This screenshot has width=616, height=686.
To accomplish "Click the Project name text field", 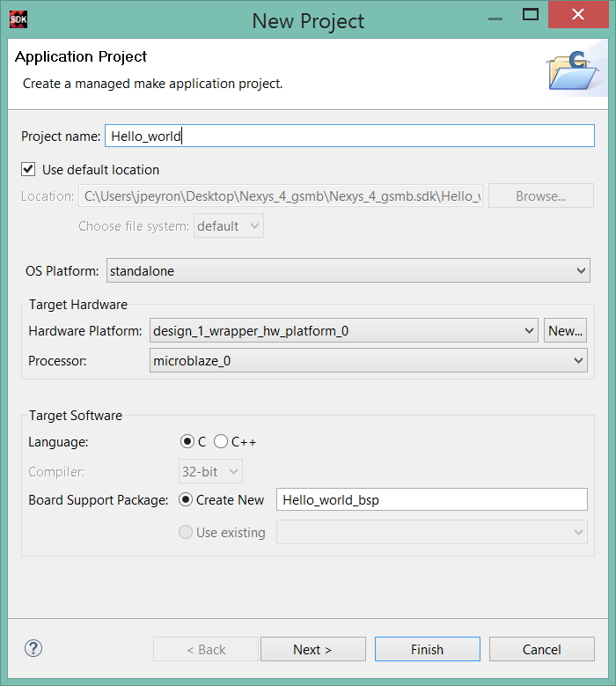I will tap(349, 136).
